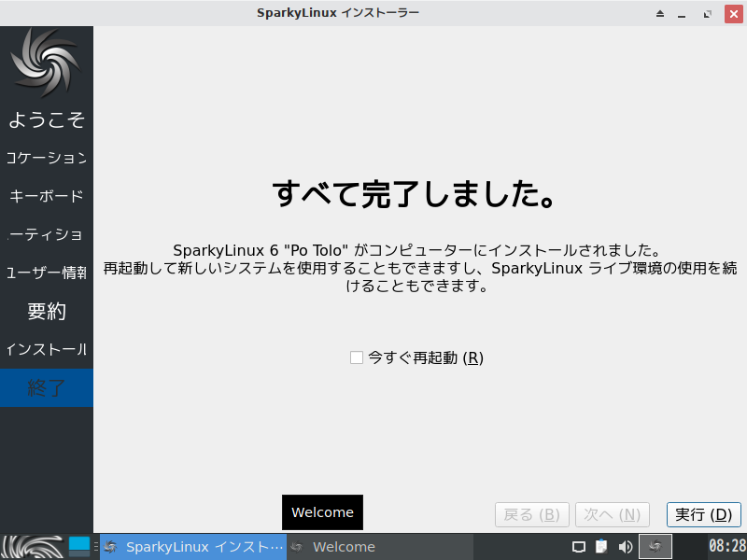Select the ユーザー情報 step in sidebar
The width and height of the screenshot is (747, 560).
(x=47, y=273)
